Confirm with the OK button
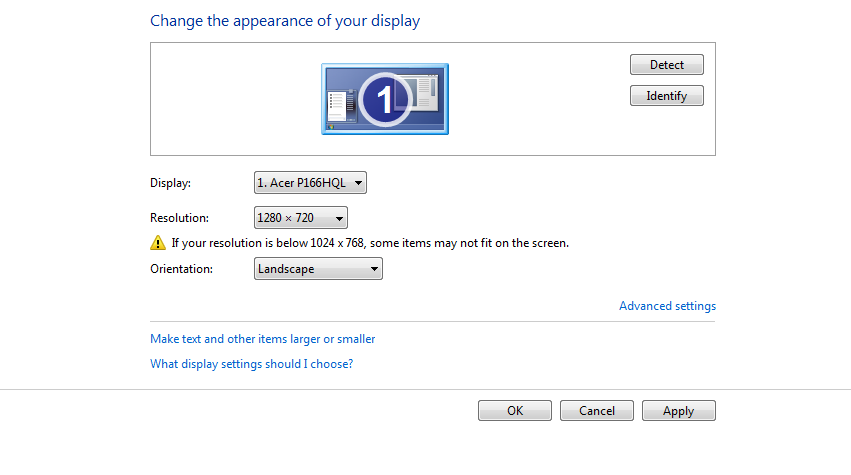 [x=515, y=410]
